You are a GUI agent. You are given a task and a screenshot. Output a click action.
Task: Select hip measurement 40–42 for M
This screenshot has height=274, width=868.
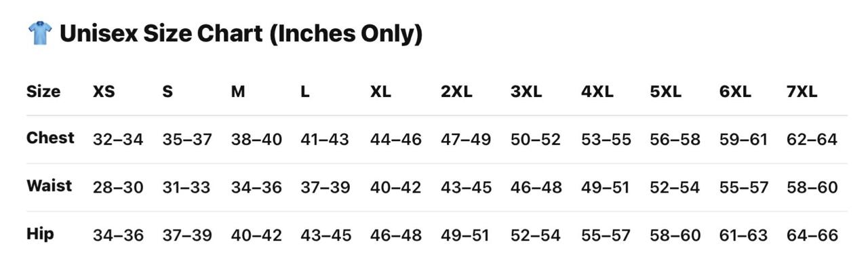click(x=256, y=235)
